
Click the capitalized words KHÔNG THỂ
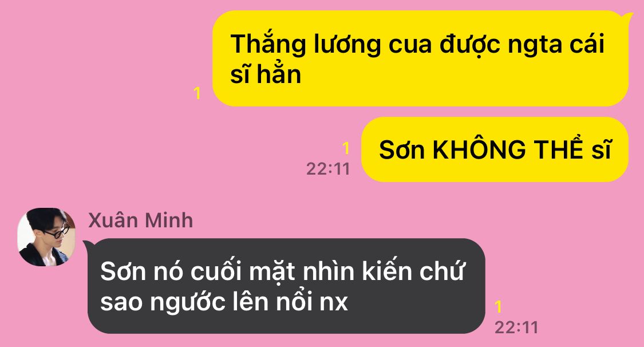(508, 149)
